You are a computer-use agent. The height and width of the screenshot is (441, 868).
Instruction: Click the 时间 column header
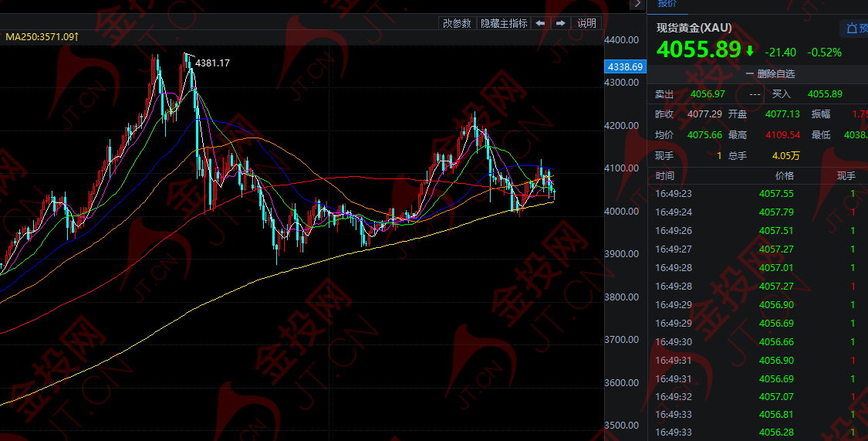[x=665, y=175]
